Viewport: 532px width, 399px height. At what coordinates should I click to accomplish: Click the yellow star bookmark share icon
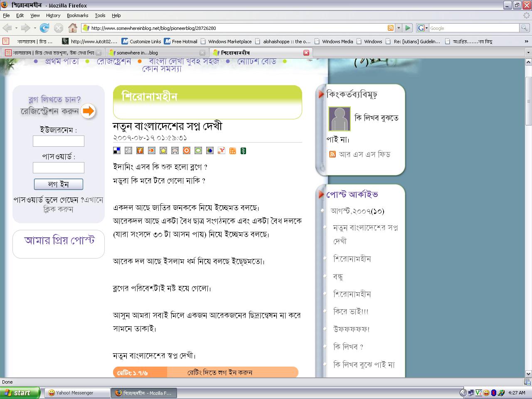pos(163,150)
